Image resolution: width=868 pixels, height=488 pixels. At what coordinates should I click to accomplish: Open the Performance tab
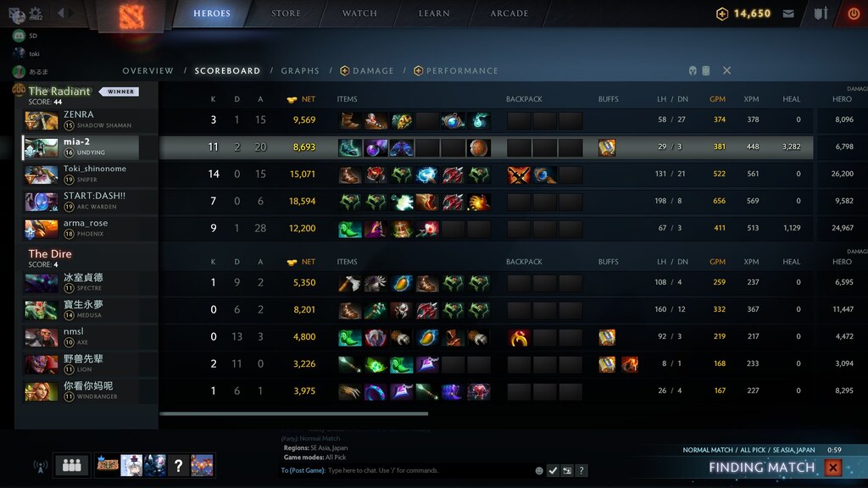click(x=455, y=71)
